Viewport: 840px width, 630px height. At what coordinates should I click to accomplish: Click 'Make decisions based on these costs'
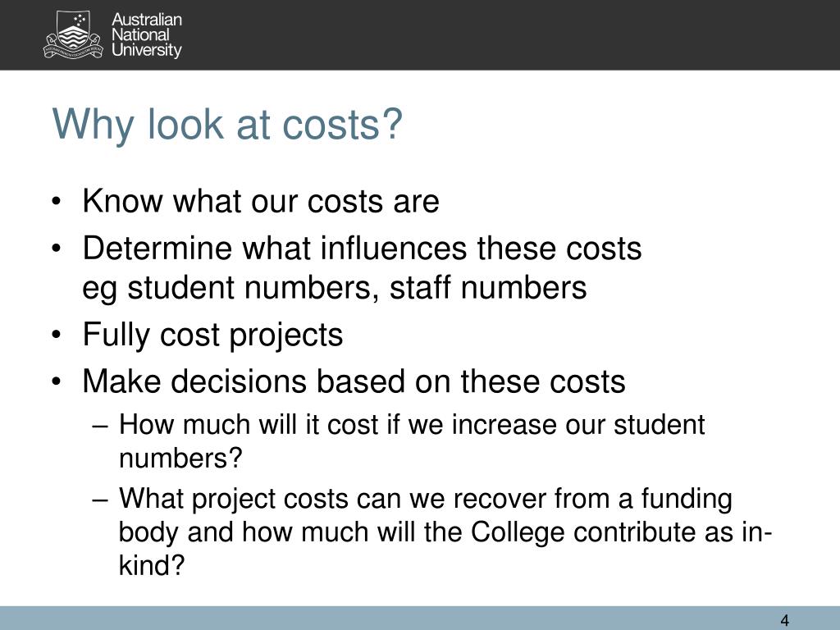point(354,381)
